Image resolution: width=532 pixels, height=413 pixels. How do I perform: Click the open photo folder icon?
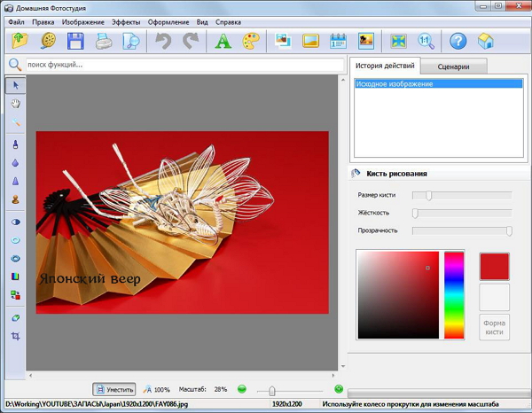pyautogui.click(x=19, y=40)
